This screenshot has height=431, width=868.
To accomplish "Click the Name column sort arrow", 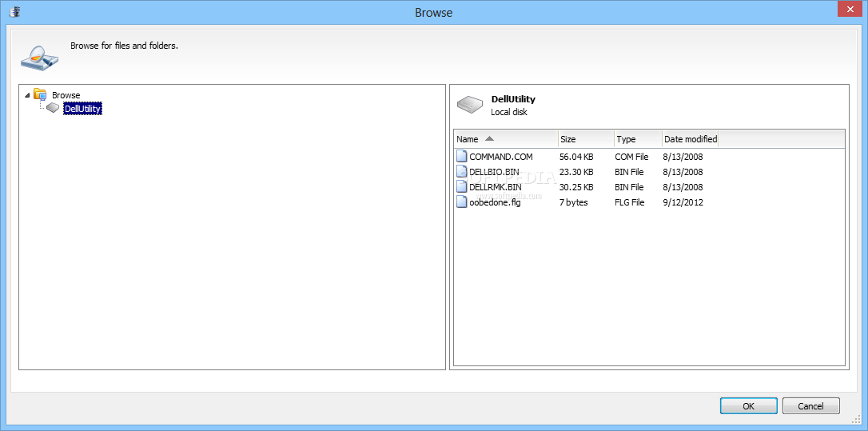I will pyautogui.click(x=489, y=138).
